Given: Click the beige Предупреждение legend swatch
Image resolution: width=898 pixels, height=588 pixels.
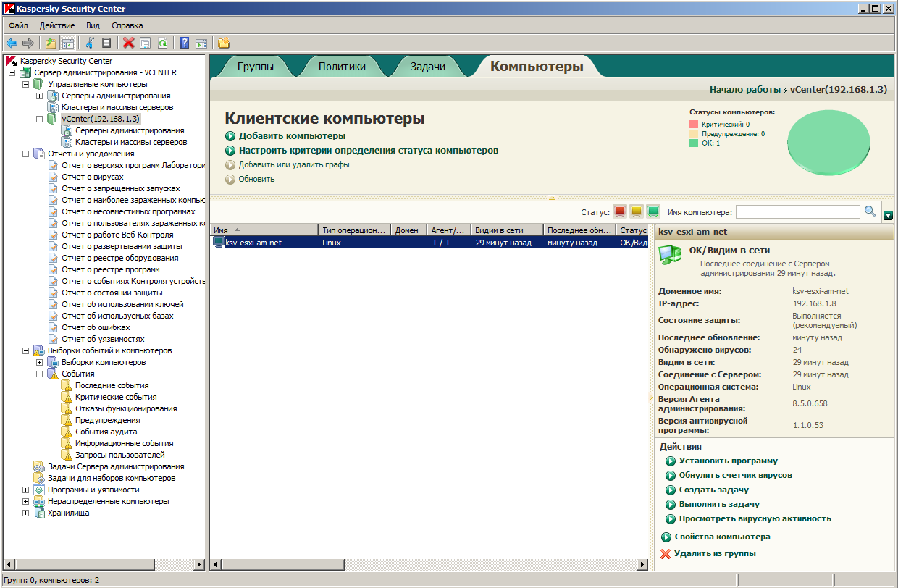Looking at the screenshot, I should click(694, 134).
